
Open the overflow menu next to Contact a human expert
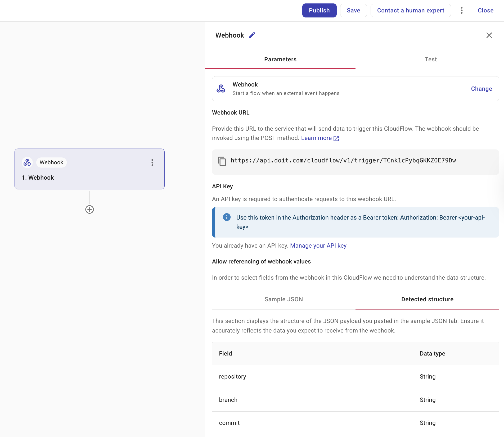pos(461,10)
